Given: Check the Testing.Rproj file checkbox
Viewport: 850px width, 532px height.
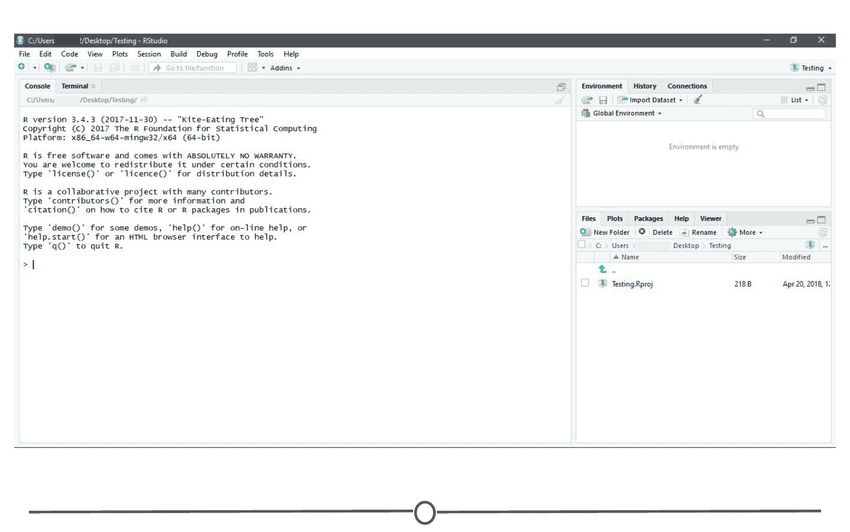Looking at the screenshot, I should click(585, 283).
